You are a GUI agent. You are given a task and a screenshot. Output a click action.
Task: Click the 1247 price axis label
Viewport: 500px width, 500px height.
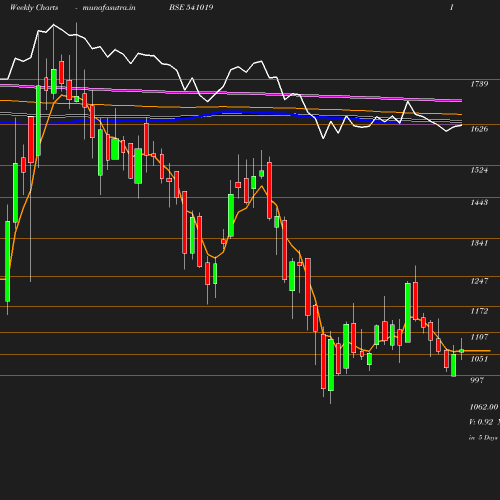(479, 281)
